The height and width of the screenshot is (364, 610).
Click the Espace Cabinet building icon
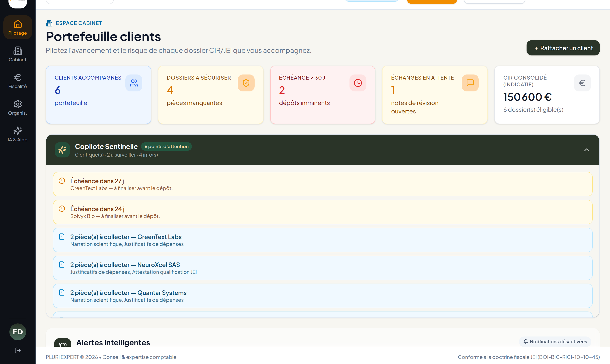pyautogui.click(x=49, y=23)
